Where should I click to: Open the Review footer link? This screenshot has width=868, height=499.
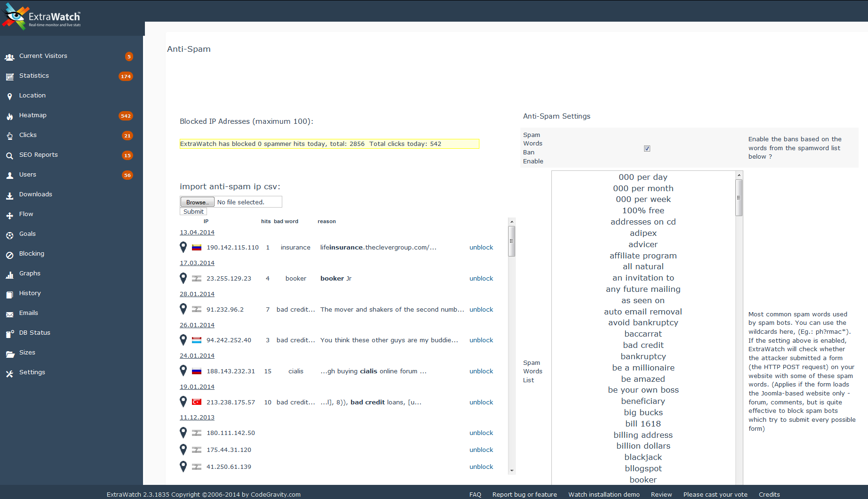(x=661, y=494)
